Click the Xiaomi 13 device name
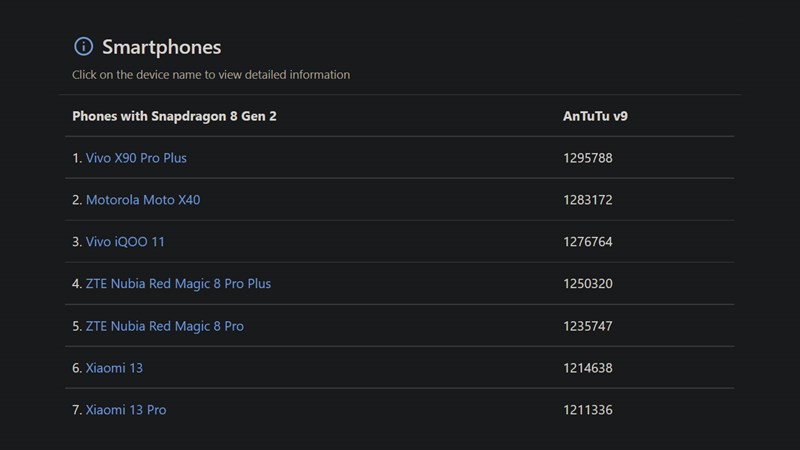Image resolution: width=800 pixels, height=450 pixels. pos(114,368)
